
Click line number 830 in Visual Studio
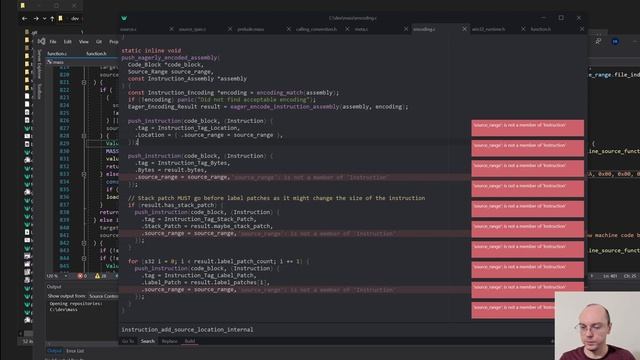pos(64,151)
